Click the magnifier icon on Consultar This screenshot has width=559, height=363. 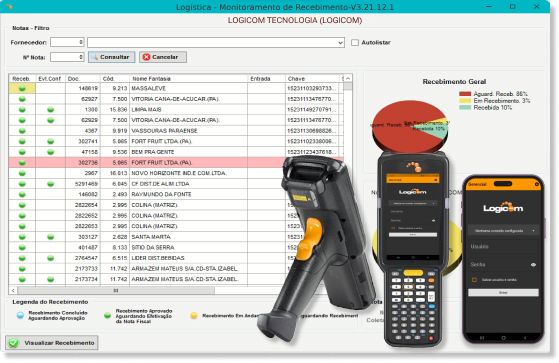coord(94,57)
